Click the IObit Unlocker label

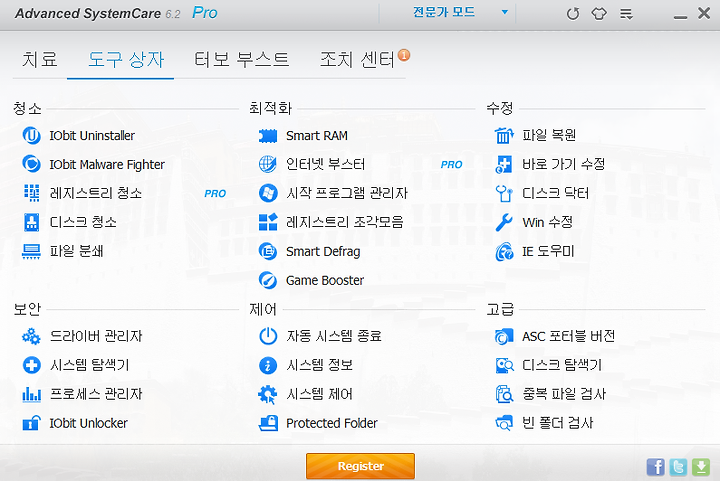pyautogui.click(x=88, y=423)
